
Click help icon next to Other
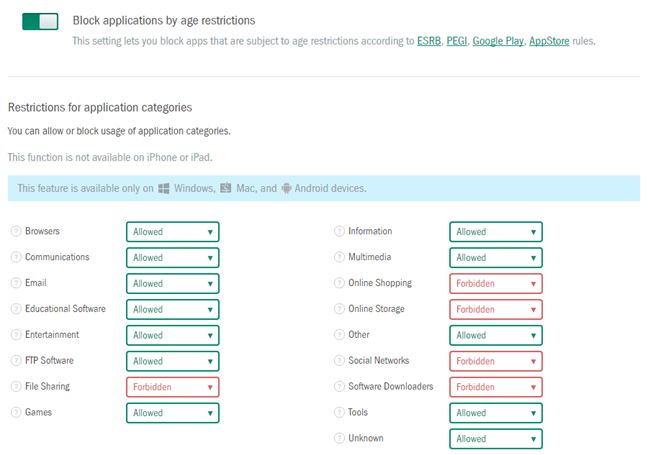click(x=339, y=335)
